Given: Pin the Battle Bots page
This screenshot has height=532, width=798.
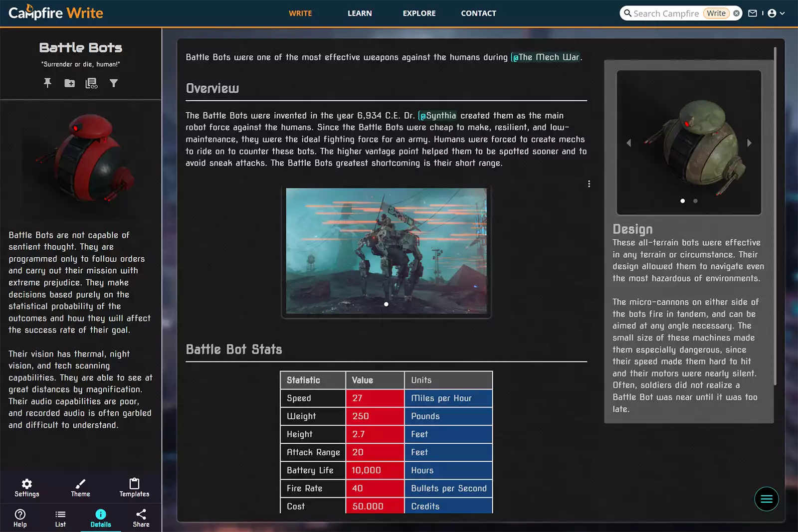Looking at the screenshot, I should 47,83.
